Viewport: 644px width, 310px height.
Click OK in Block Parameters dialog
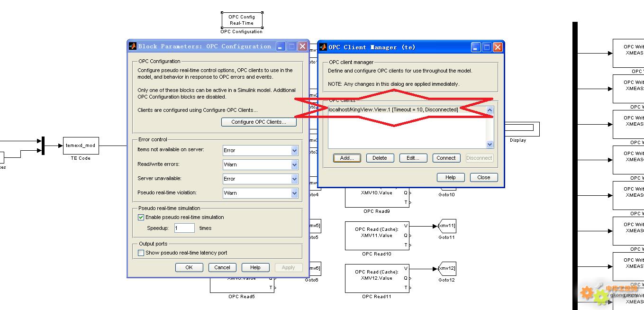[189, 267]
